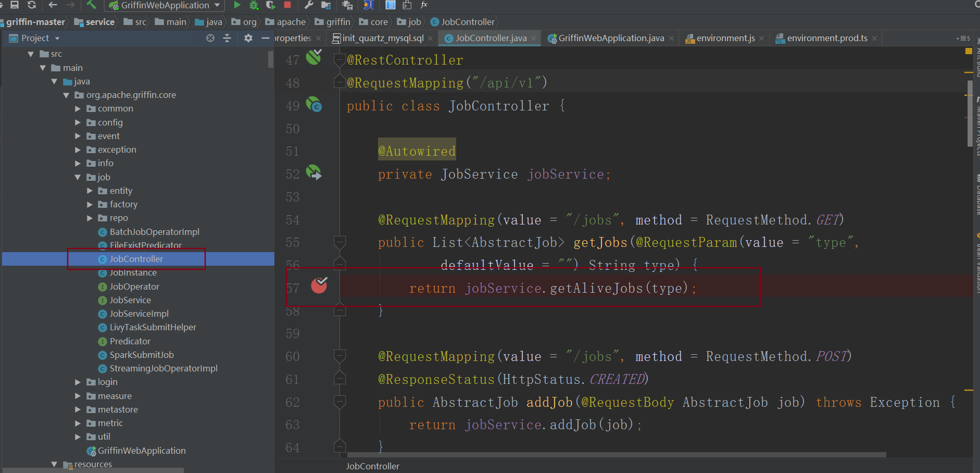The height and width of the screenshot is (473, 980).
Task: Click the Build project hammer icon
Action: coord(92,5)
